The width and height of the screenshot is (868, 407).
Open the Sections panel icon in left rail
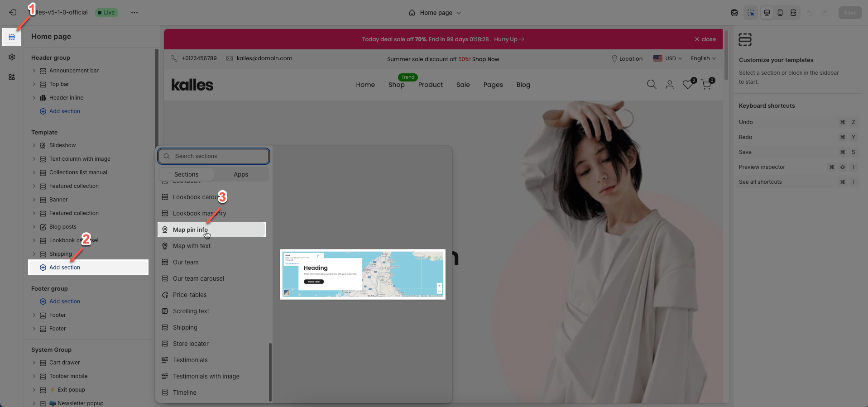click(x=12, y=37)
